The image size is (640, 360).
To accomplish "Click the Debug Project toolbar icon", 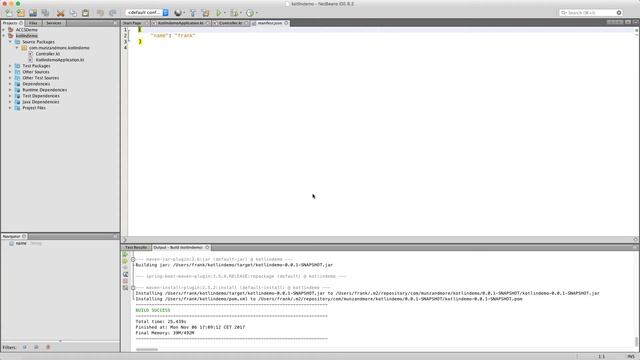I will [x=234, y=13].
